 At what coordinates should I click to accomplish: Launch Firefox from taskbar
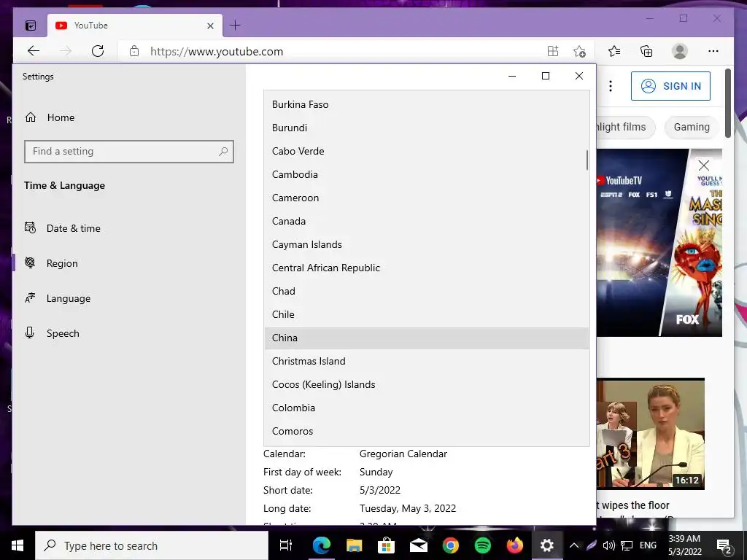coord(515,545)
